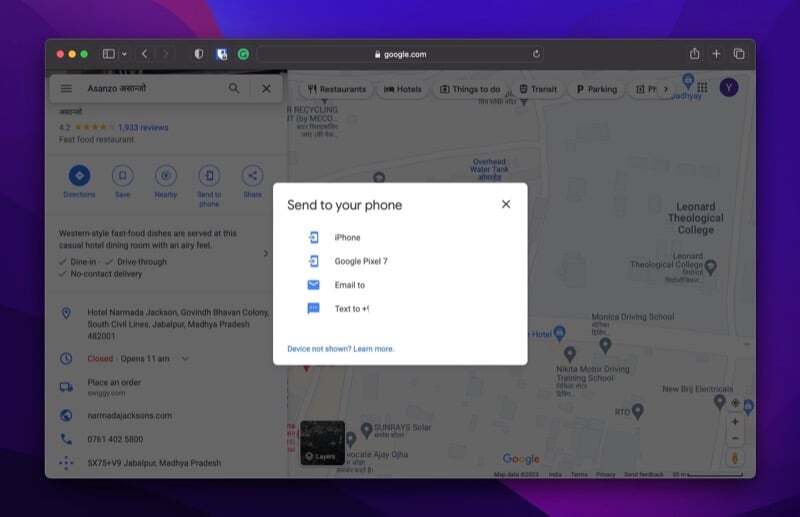Viewport: 800px width, 517px height.
Task: Open the Google apps grid
Action: (703, 88)
